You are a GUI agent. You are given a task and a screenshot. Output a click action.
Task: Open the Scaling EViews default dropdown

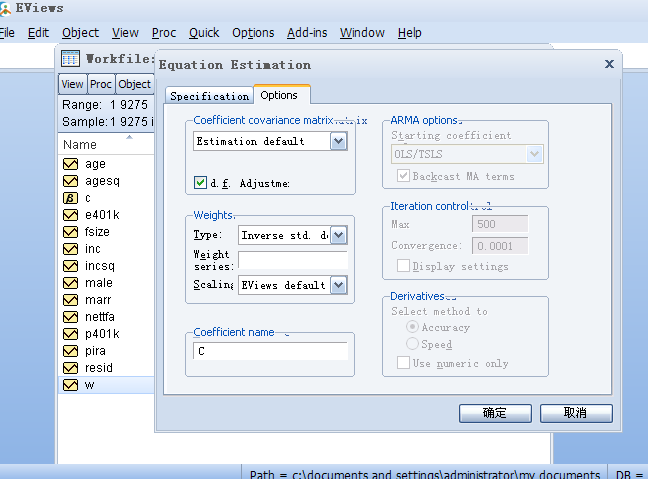(338, 285)
